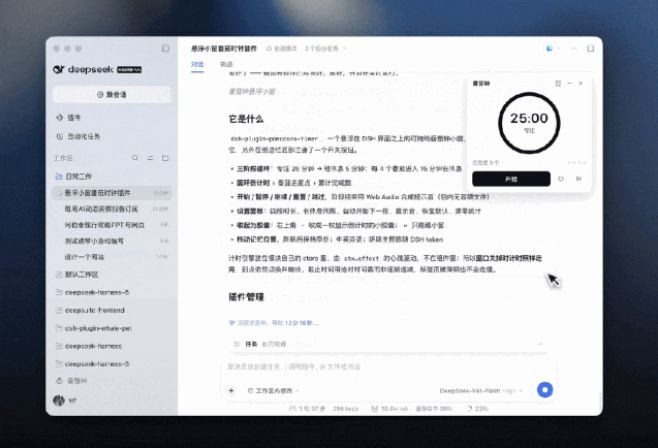Expand the dsh-plugin-whale-pet folder
The height and width of the screenshot is (448, 658).
pos(94,328)
